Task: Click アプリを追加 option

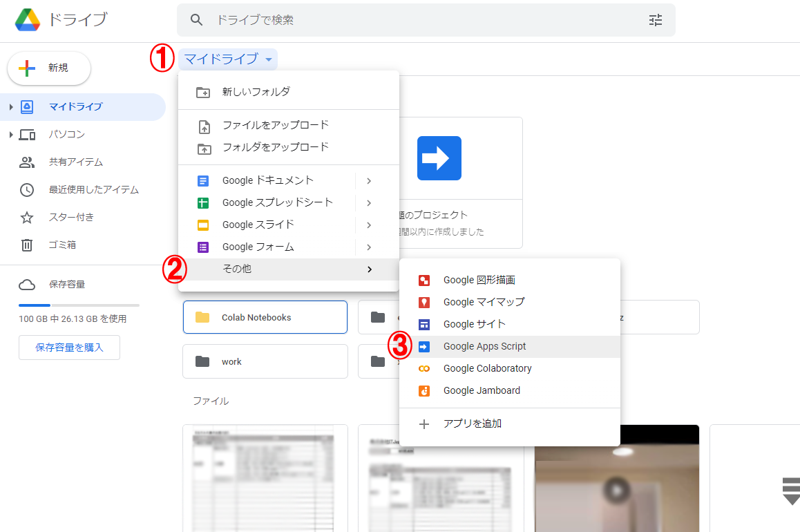Action: pyautogui.click(x=510, y=424)
